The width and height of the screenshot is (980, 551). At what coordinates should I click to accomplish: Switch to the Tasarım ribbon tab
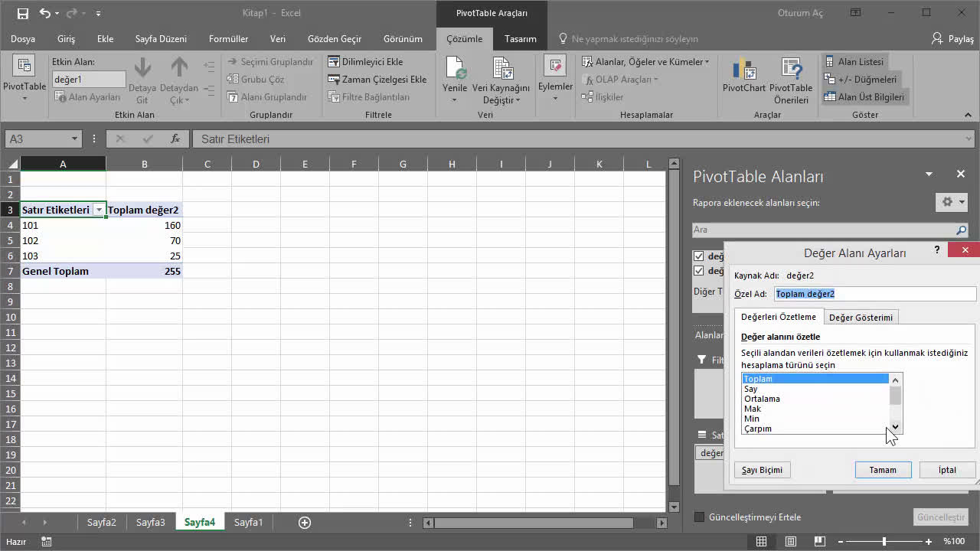coord(520,38)
